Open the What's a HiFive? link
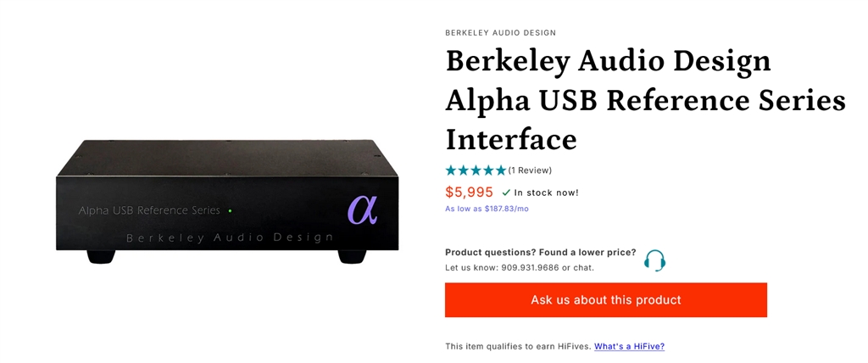This screenshot has width=868, height=363. 629,347
